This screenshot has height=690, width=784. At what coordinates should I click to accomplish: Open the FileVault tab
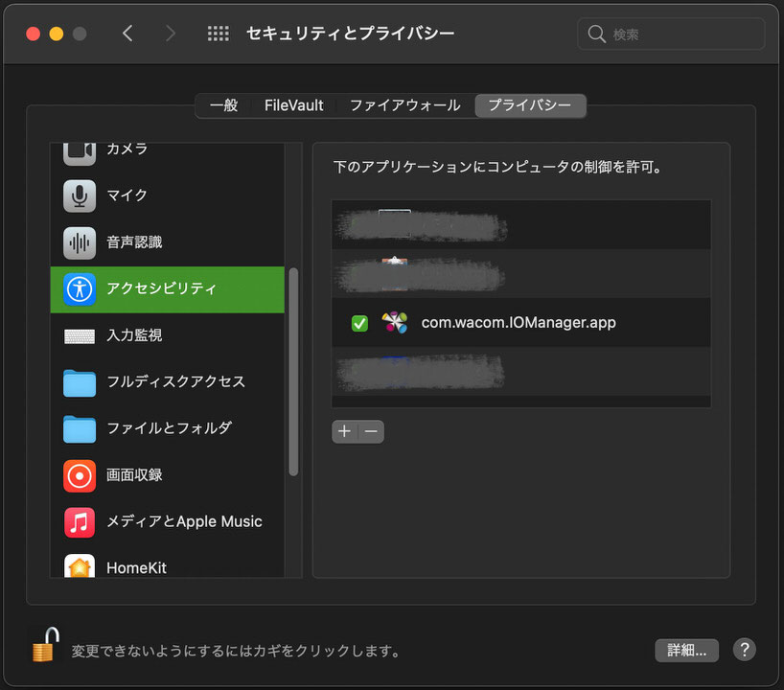294,105
